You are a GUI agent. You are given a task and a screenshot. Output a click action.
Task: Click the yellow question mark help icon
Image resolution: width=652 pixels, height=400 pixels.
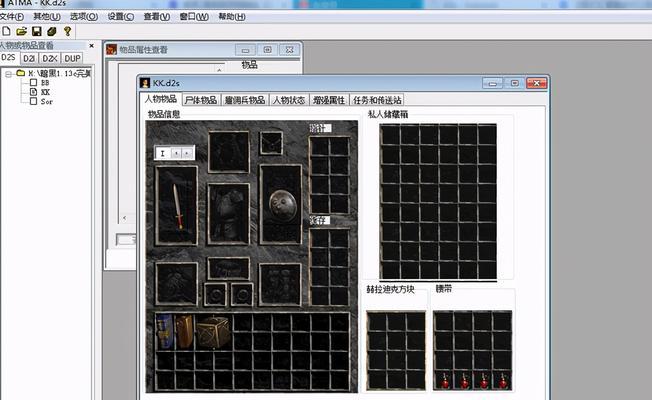67,31
